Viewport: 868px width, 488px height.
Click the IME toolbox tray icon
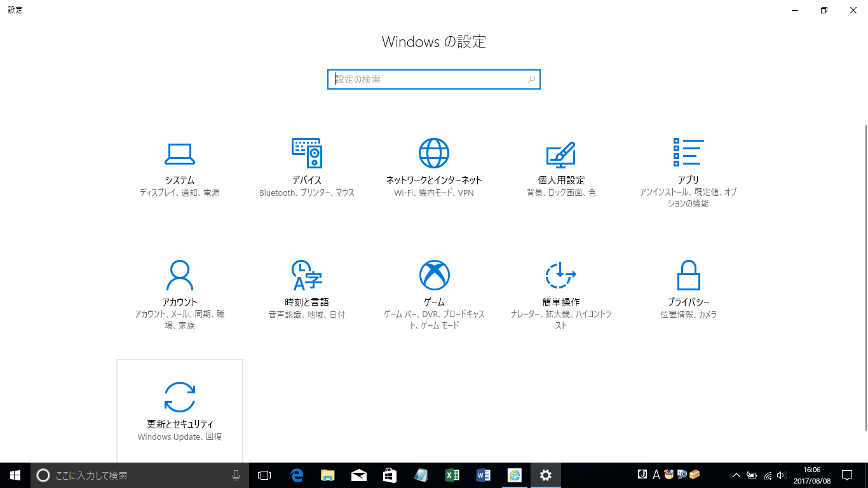pyautogui.click(x=695, y=474)
